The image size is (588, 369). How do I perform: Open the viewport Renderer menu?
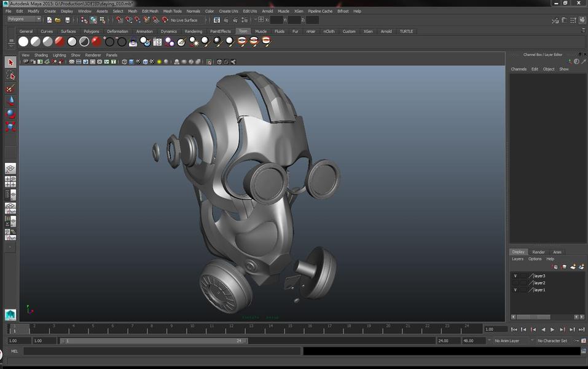93,55
